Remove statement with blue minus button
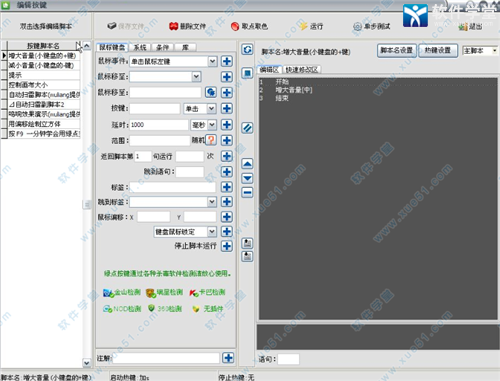 247,192
